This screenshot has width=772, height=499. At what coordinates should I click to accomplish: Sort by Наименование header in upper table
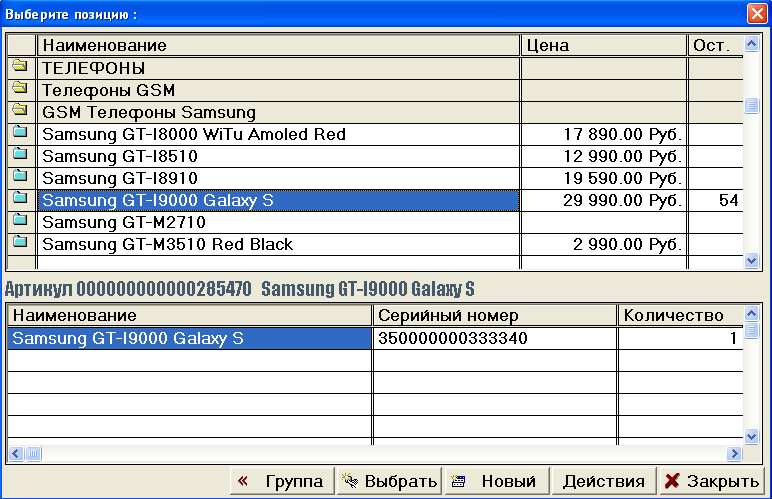tap(279, 45)
